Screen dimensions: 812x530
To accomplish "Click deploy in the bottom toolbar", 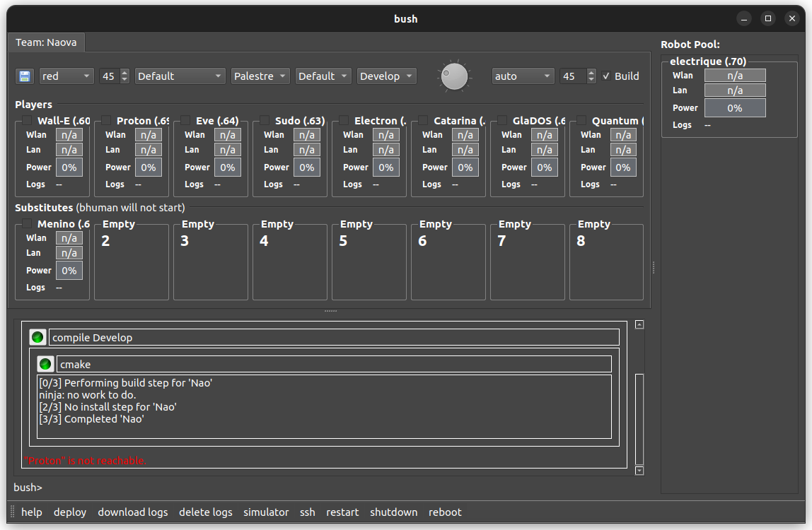I will pos(70,512).
